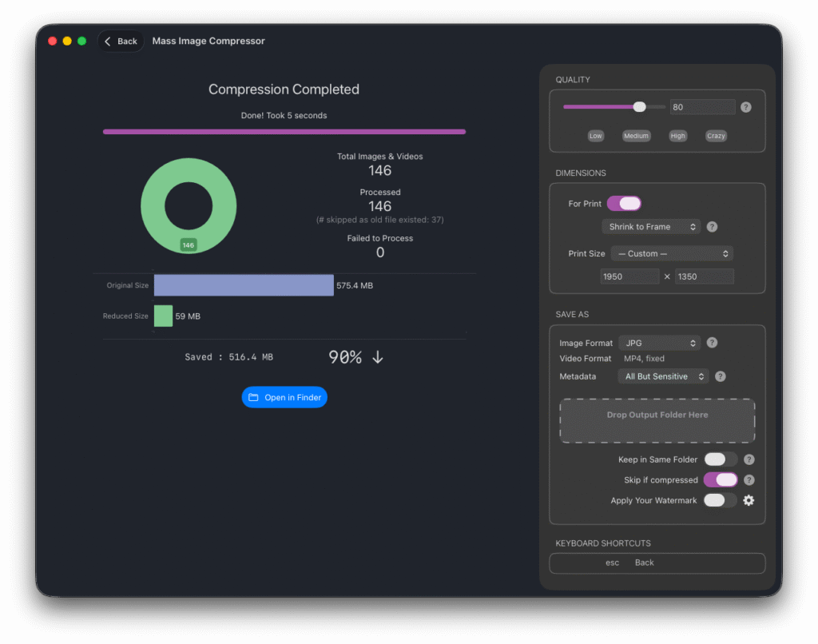
Task: Enable Keep in Same Folder switch
Action: 720,459
